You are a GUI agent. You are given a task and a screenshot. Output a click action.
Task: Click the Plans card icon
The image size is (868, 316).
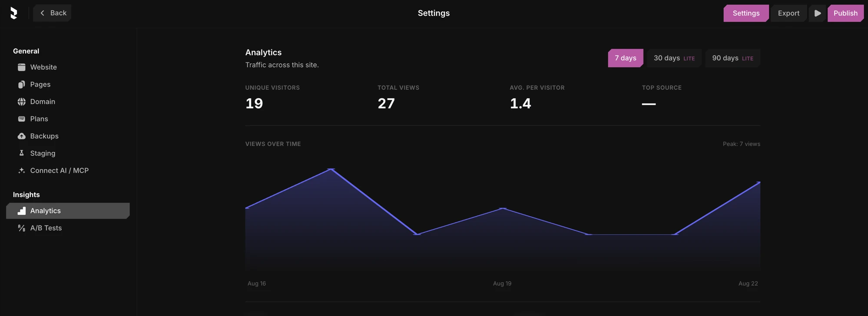click(x=21, y=119)
